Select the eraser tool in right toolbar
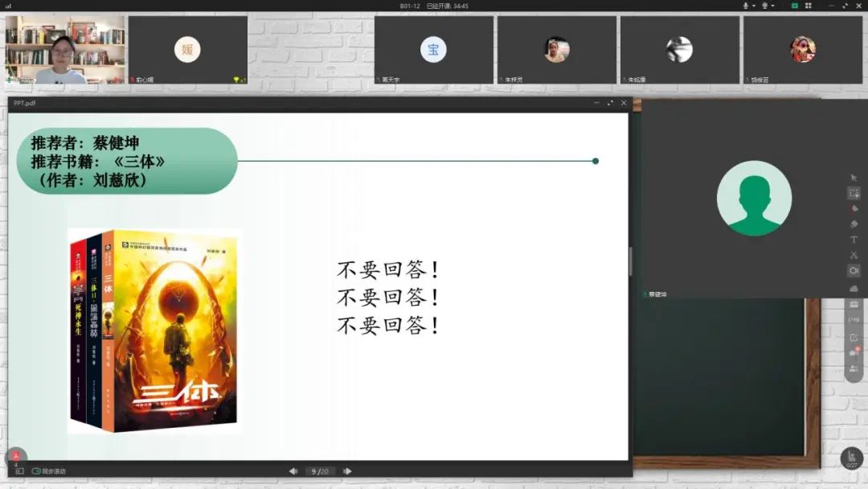868x489 pixels. point(854,224)
